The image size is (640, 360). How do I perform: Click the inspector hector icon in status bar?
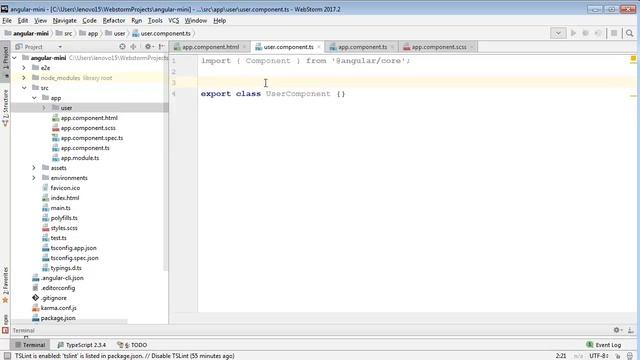(x=630, y=356)
